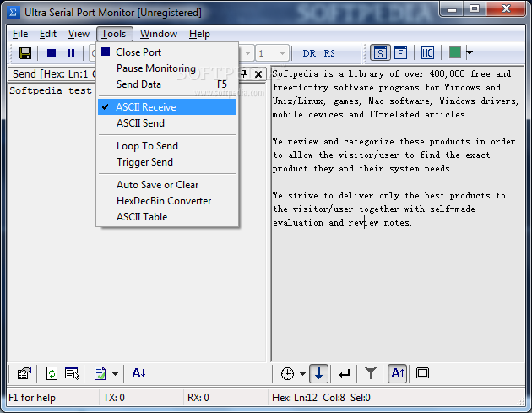Expand the clock icon dropdown arrow

pyautogui.click(x=302, y=374)
